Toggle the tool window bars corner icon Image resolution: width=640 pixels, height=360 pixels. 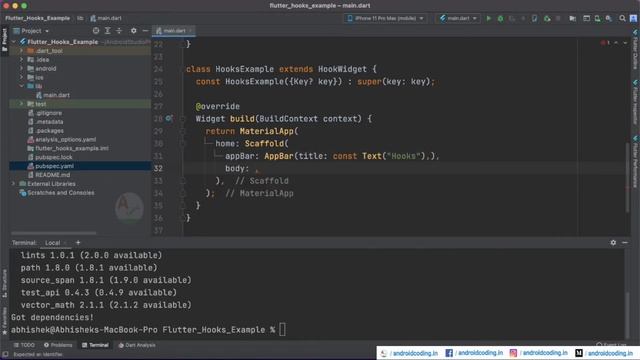coord(5,354)
